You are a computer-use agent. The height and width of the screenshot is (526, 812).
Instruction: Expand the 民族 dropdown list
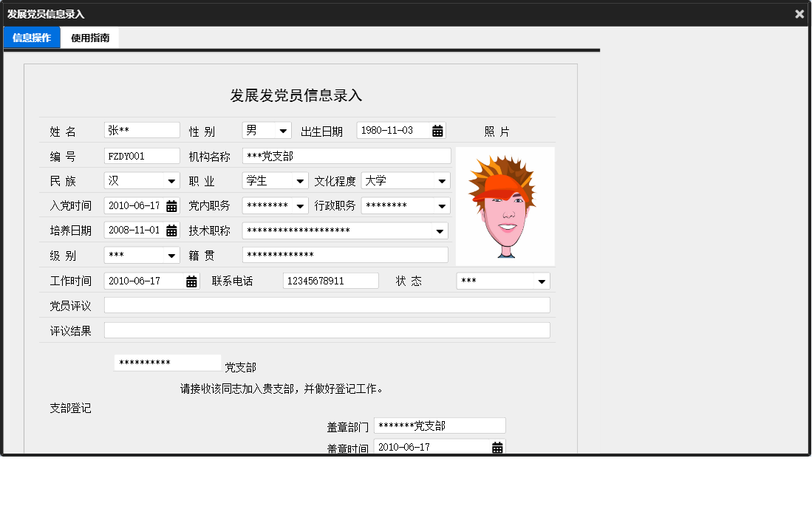coord(171,180)
